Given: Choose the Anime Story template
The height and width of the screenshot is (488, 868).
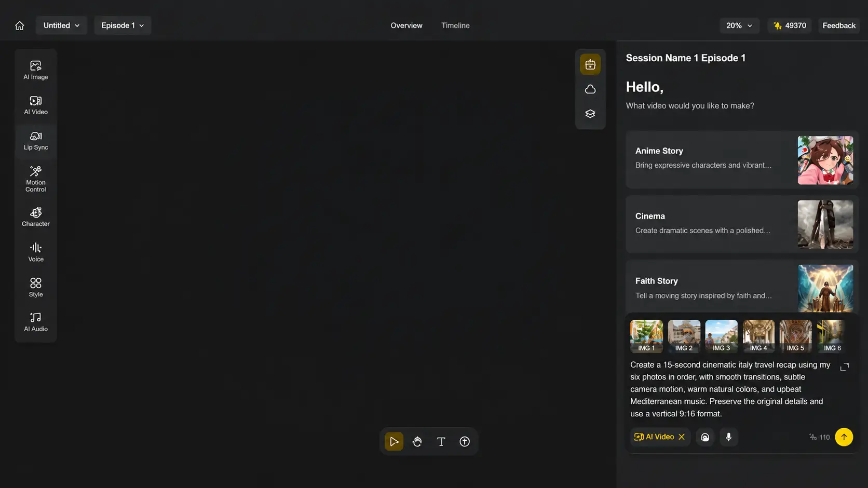Looking at the screenshot, I should click(742, 159).
